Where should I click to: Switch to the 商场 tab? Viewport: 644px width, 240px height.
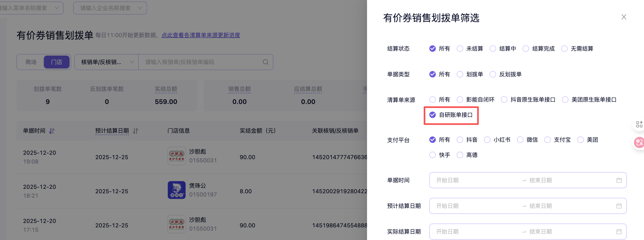31,62
